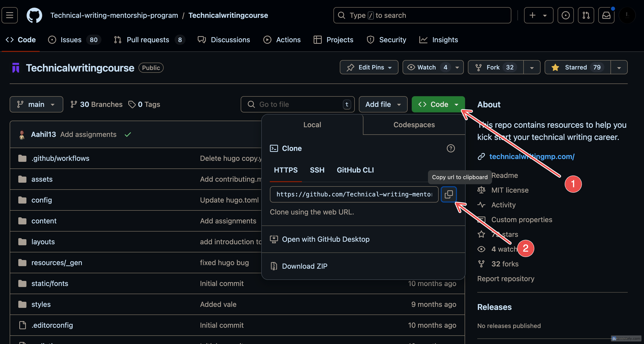
Task: Click the branches icon next to 30 Branches
Action: [74, 104]
